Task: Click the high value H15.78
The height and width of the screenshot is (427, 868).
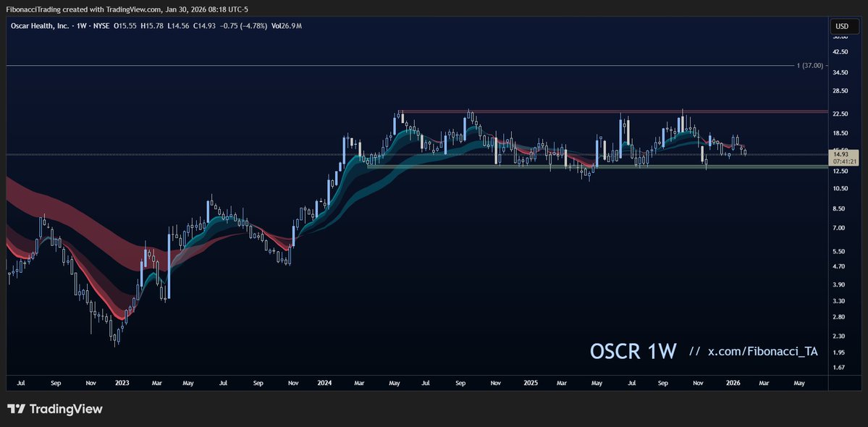Action: (x=152, y=26)
